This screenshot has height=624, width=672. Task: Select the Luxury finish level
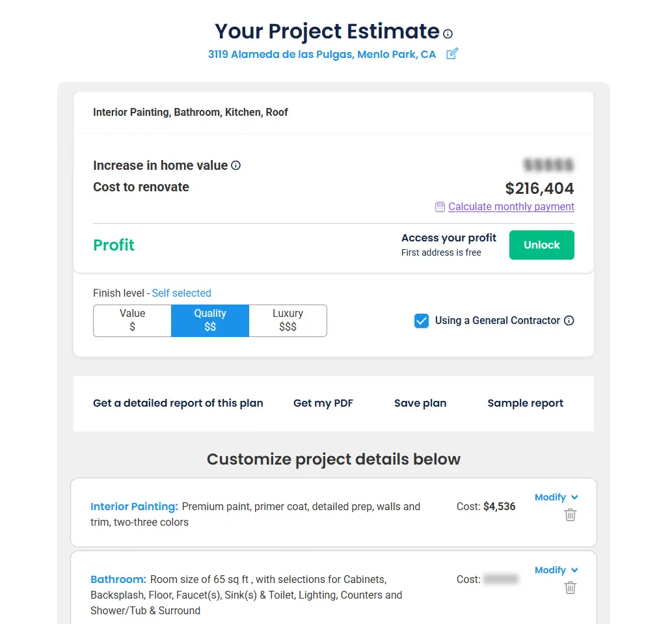click(x=288, y=320)
